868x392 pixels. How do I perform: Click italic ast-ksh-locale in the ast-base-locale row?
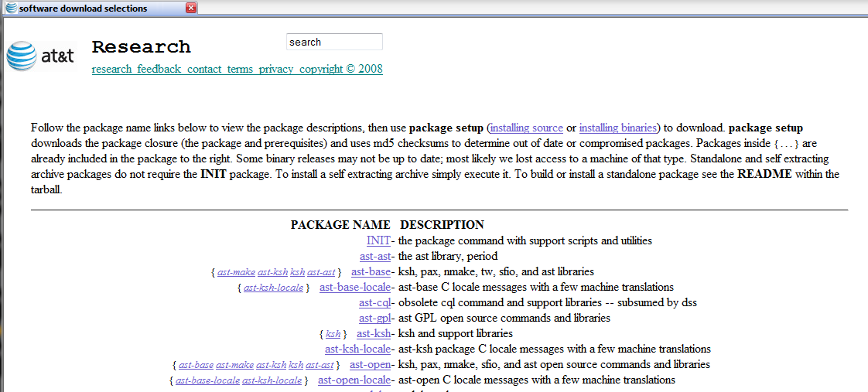(273, 288)
